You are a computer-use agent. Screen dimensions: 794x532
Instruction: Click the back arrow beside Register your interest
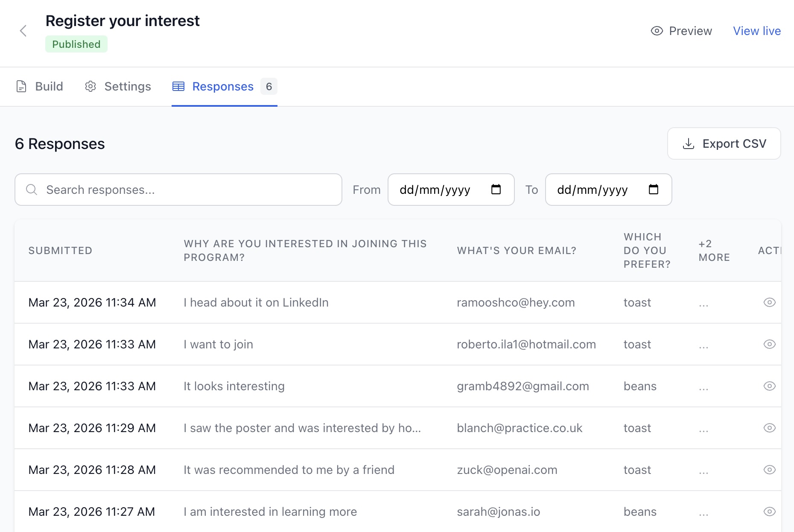[23, 31]
